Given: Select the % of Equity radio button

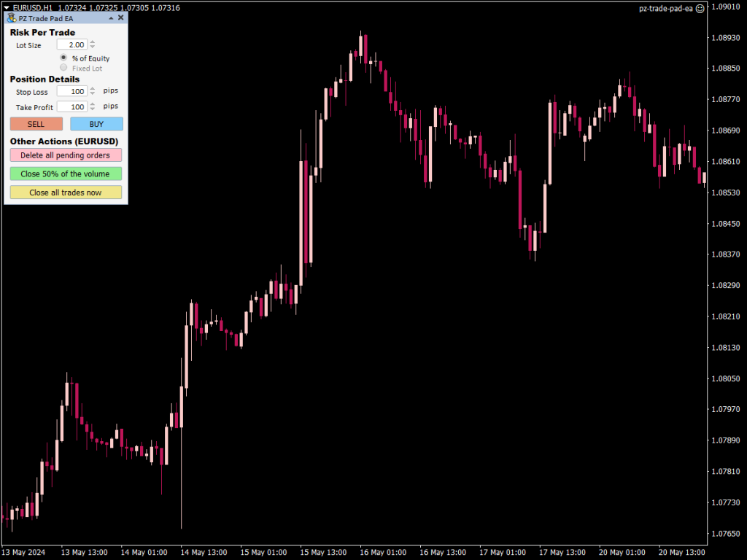Looking at the screenshot, I should (x=63, y=58).
